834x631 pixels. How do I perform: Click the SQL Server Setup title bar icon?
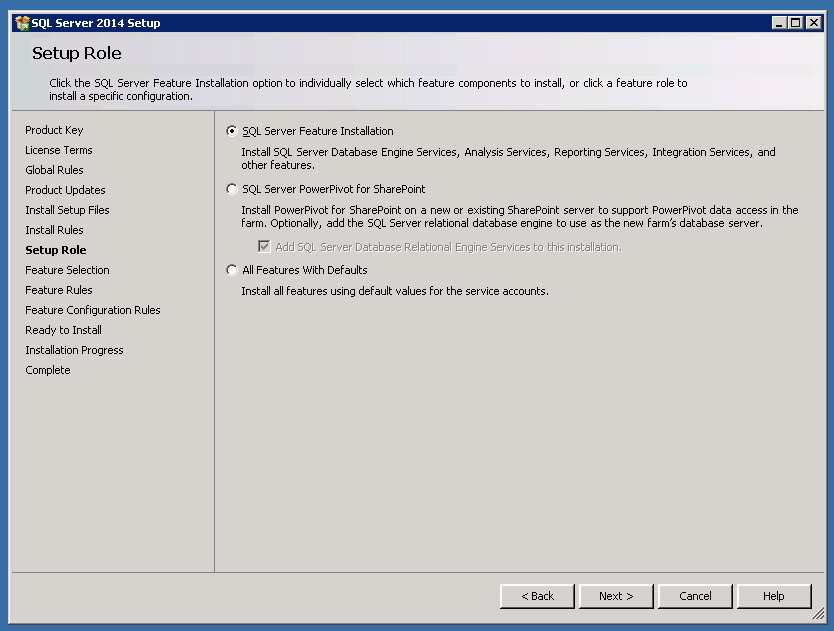pos(22,23)
